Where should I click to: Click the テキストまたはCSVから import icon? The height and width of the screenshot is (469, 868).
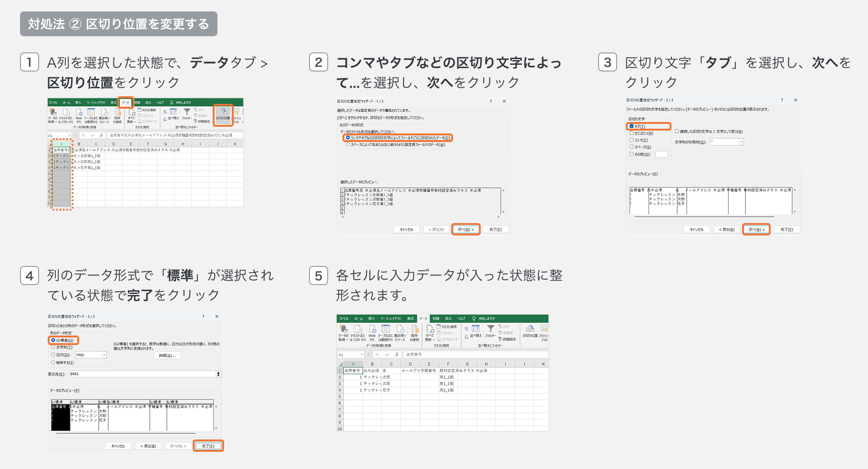(x=358, y=331)
